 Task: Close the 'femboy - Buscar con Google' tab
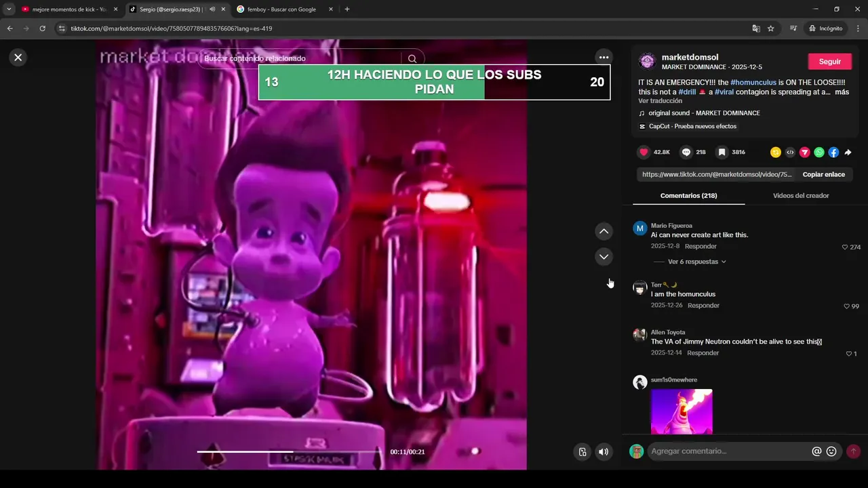pyautogui.click(x=331, y=9)
